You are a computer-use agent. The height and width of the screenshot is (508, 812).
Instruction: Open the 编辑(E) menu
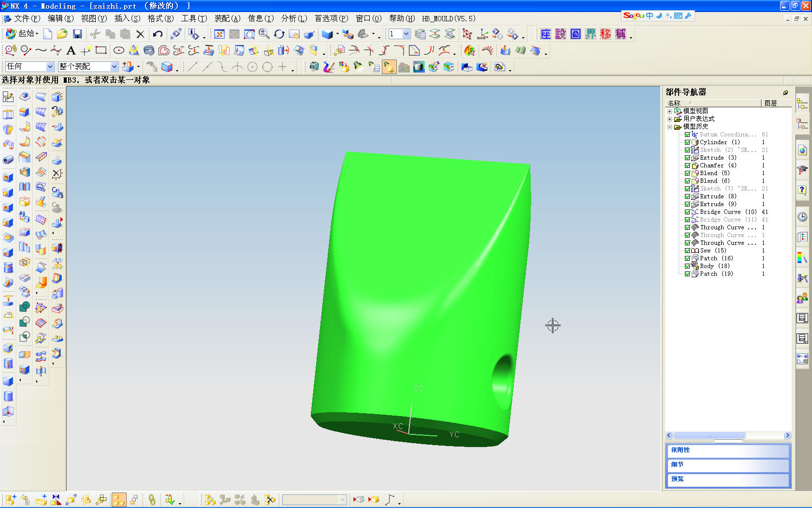coord(60,18)
